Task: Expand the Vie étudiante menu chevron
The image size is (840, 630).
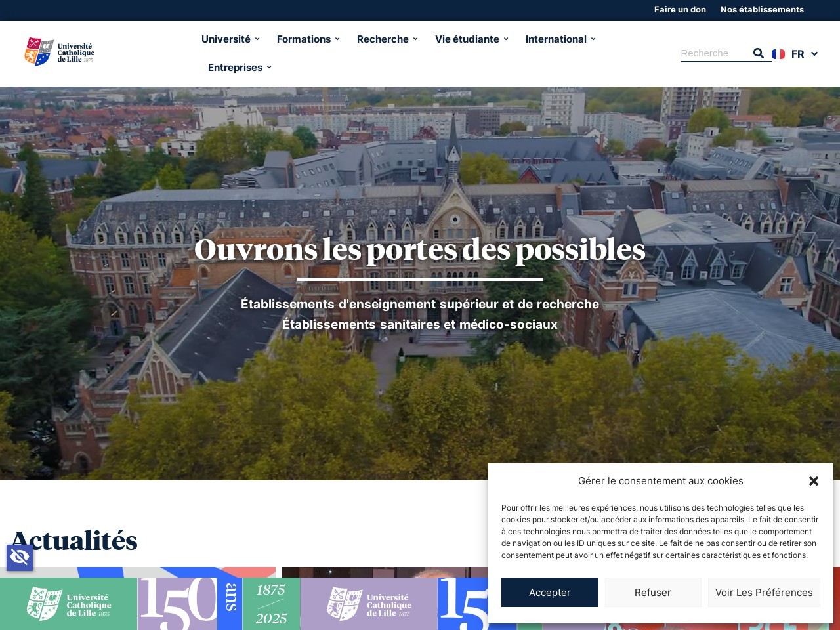Action: (x=506, y=39)
